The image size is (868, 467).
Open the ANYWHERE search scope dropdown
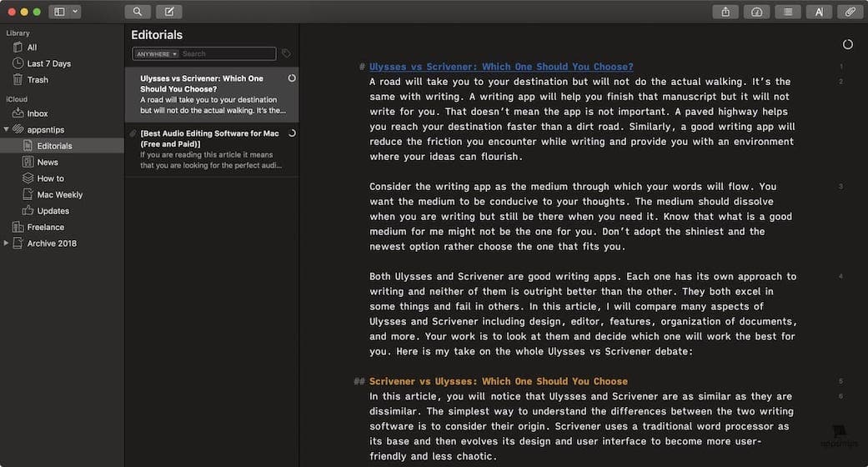pyautogui.click(x=157, y=53)
